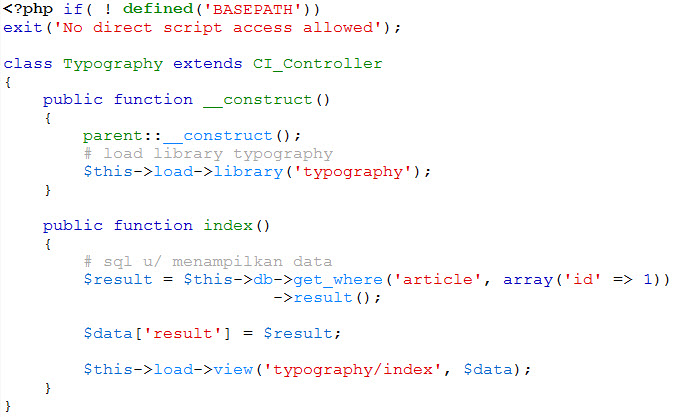Click the $data['result'] assignment

[x=212, y=334]
